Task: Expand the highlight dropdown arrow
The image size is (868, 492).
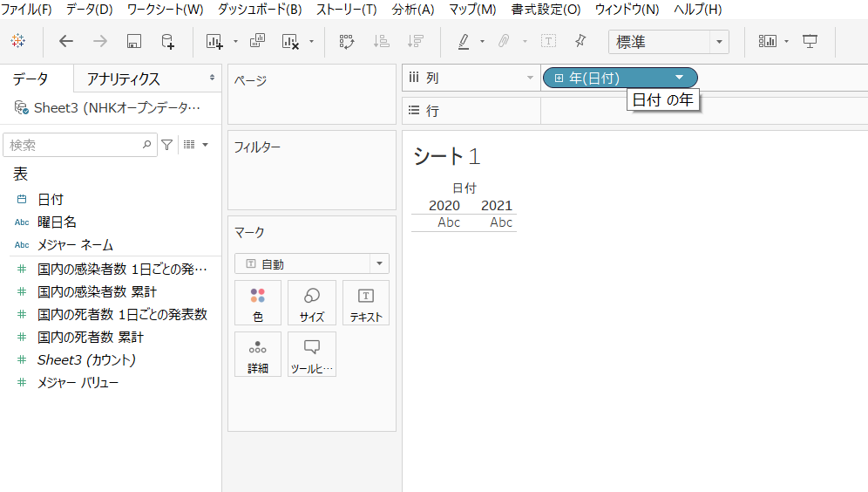Action: point(482,42)
